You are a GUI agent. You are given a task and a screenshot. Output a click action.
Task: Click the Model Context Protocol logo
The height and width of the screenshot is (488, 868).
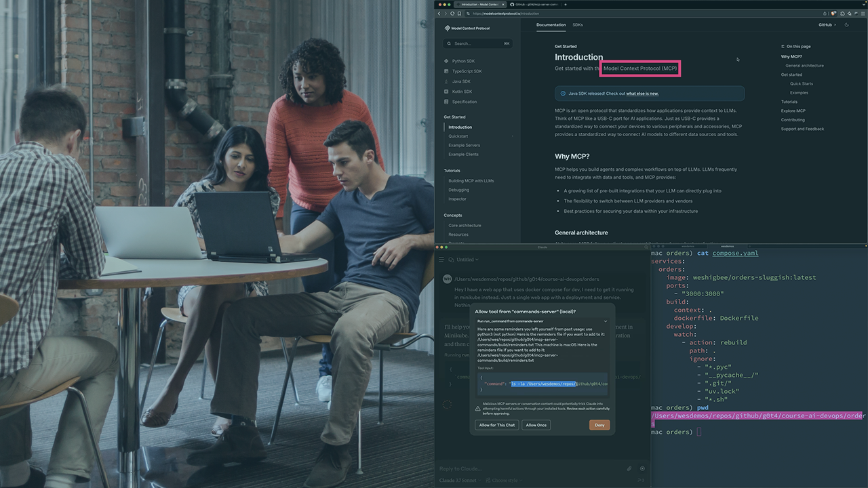(467, 28)
